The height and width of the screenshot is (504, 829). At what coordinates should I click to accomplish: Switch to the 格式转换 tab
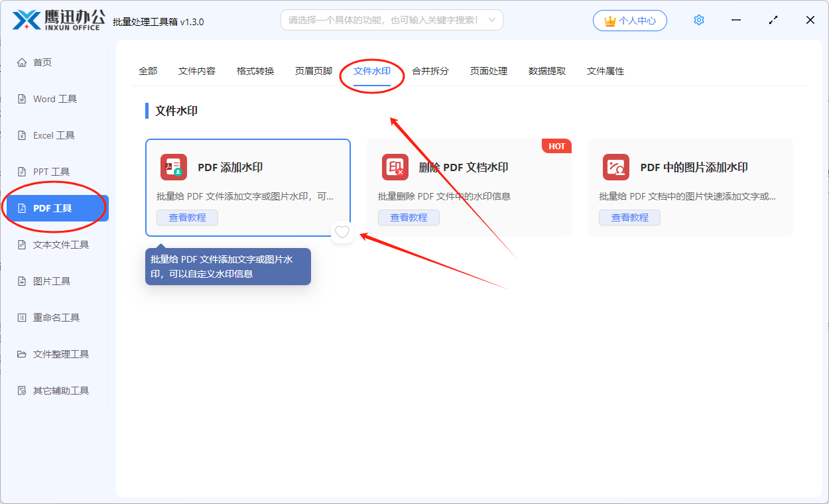[x=255, y=71]
